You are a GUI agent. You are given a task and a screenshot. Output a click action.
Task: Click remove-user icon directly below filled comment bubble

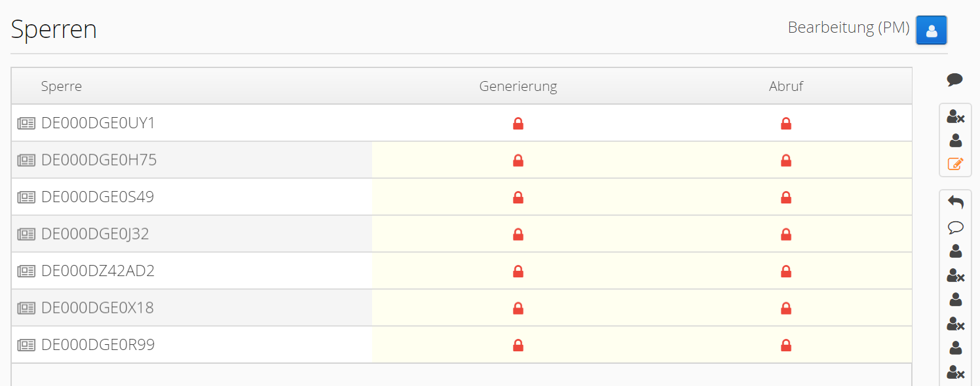click(x=955, y=117)
